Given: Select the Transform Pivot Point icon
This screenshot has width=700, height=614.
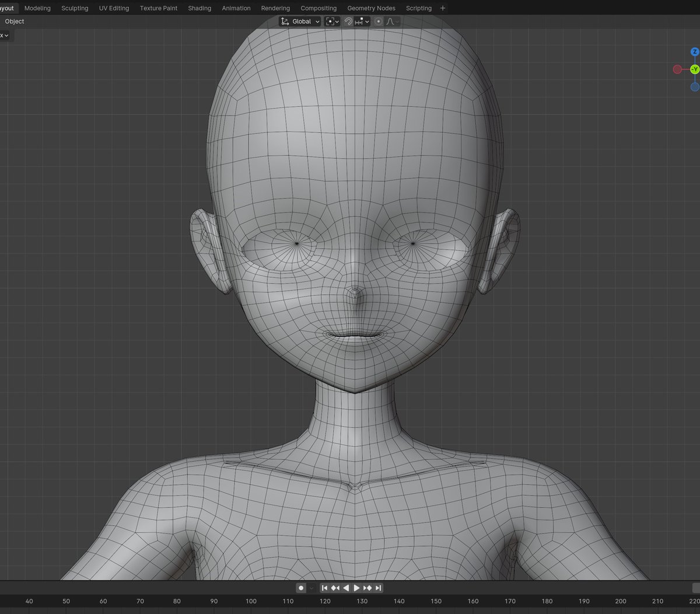Looking at the screenshot, I should click(x=330, y=21).
